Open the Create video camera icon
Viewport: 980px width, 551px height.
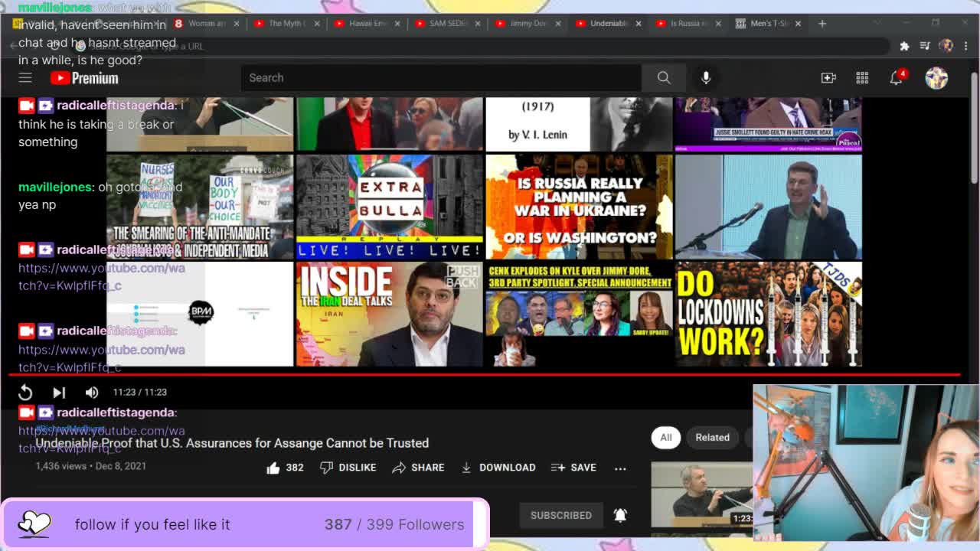828,77
